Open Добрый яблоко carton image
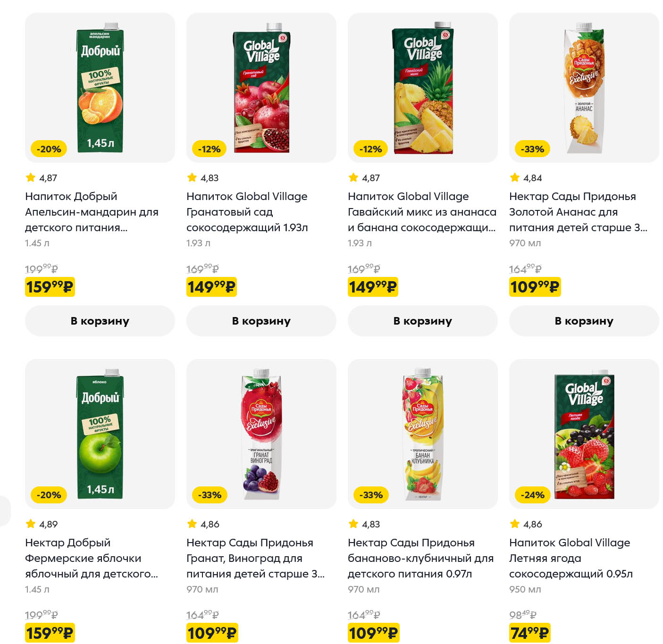This screenshot has width=663, height=644. (100, 434)
